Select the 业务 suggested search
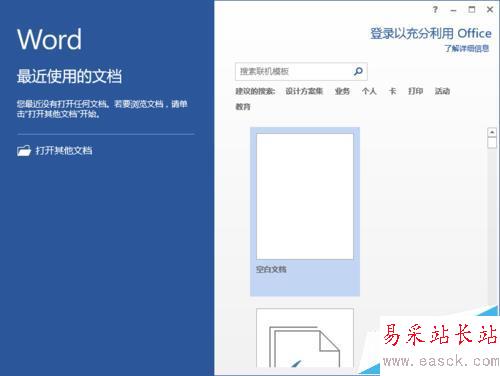 click(342, 91)
